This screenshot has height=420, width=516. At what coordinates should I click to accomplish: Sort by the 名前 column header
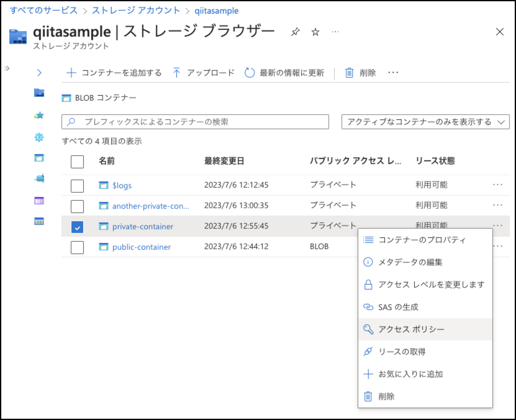tap(107, 161)
